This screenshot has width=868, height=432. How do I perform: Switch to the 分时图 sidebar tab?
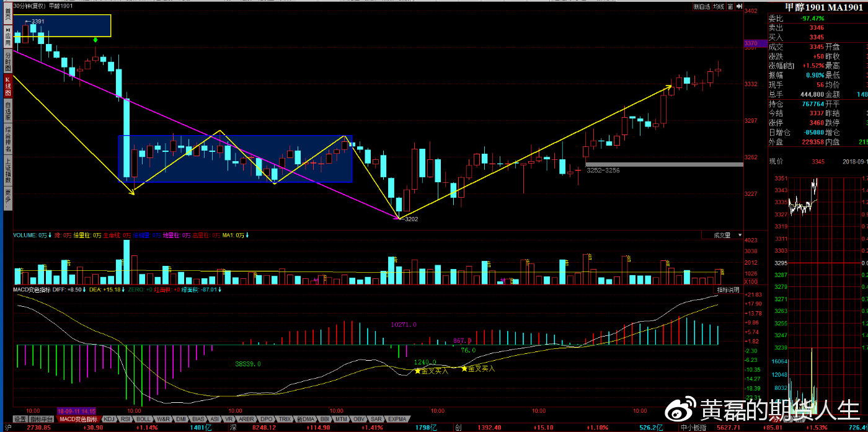(8, 61)
